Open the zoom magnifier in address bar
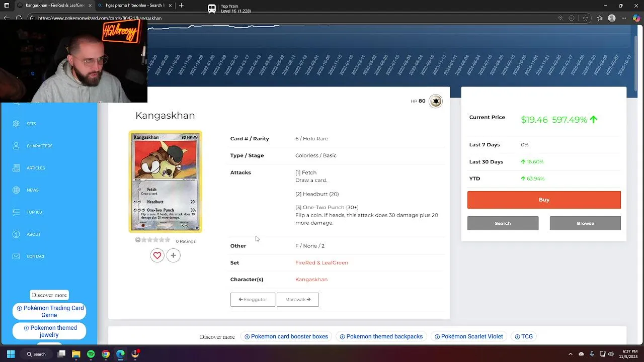Viewport: 644px width, 362px height. 560,18
